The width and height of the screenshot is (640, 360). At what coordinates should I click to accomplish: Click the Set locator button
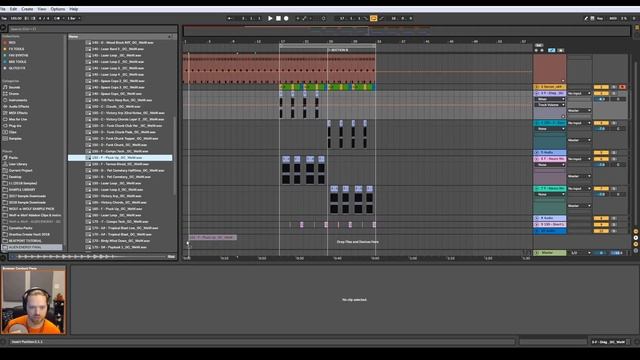(x=539, y=45)
